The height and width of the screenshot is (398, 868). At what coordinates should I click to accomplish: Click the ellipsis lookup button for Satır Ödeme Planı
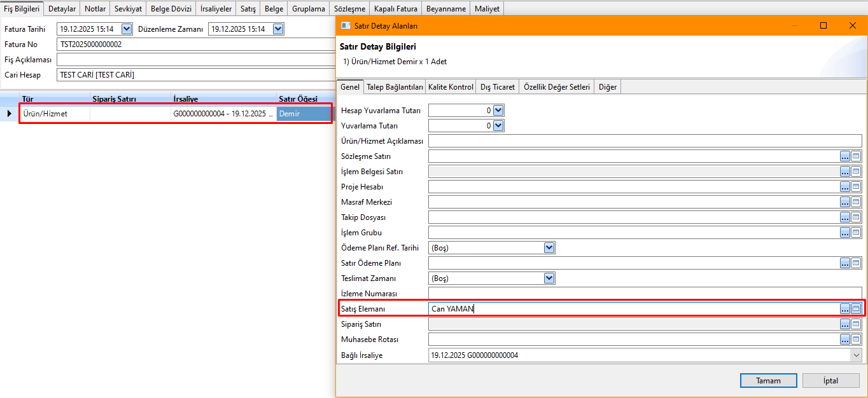[x=845, y=263]
